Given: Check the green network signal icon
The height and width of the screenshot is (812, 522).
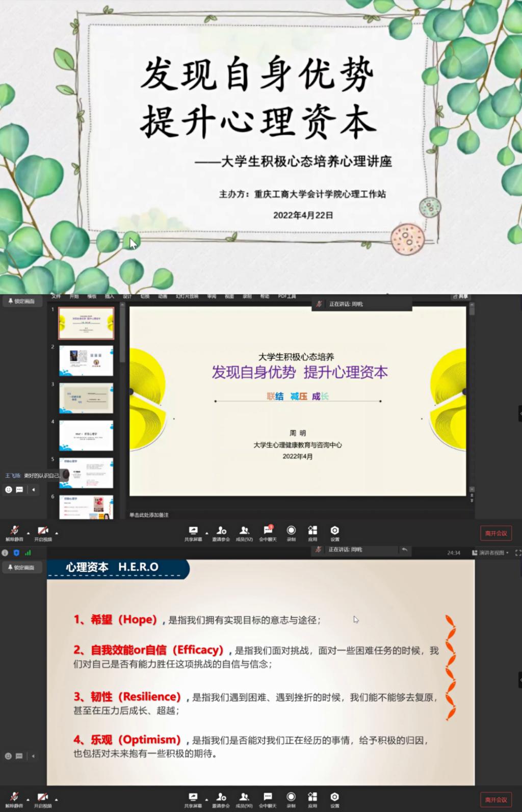Looking at the screenshot, I should coord(28,553).
